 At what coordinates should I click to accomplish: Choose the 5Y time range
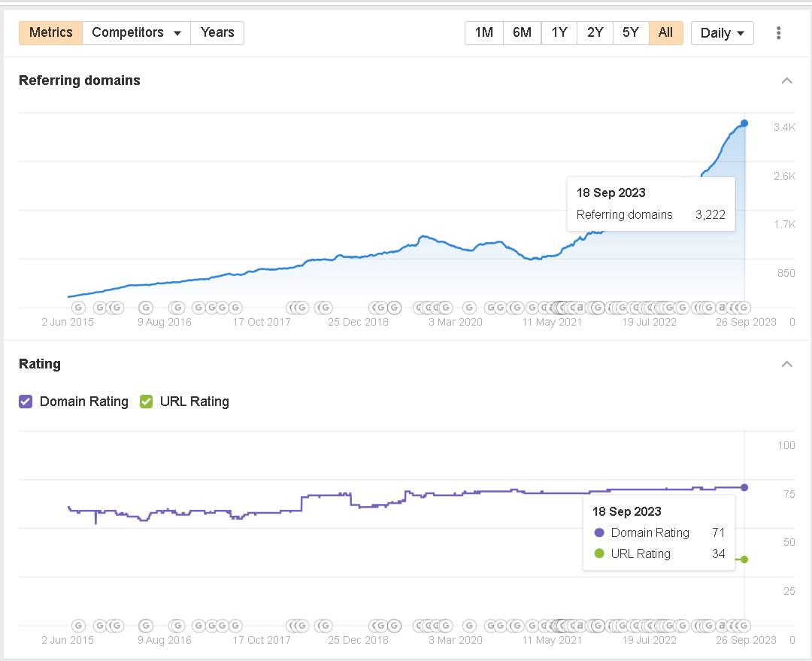coord(630,33)
